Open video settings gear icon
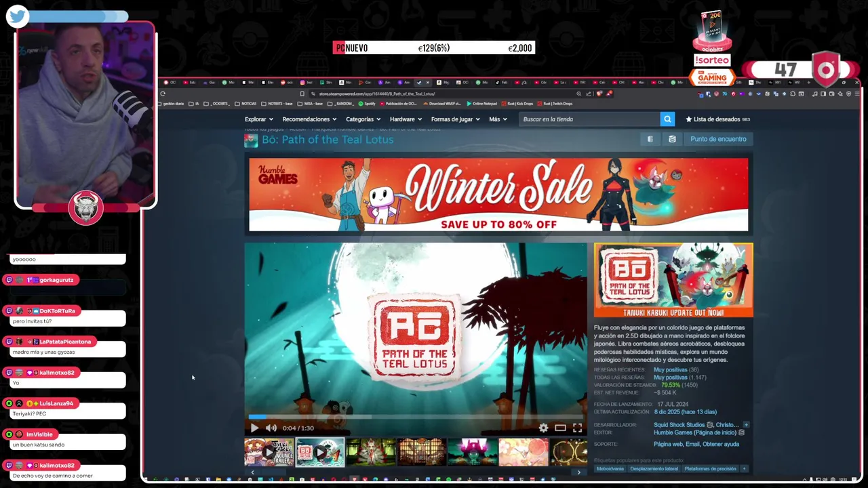Viewport: 868px width, 488px height. coord(543,428)
